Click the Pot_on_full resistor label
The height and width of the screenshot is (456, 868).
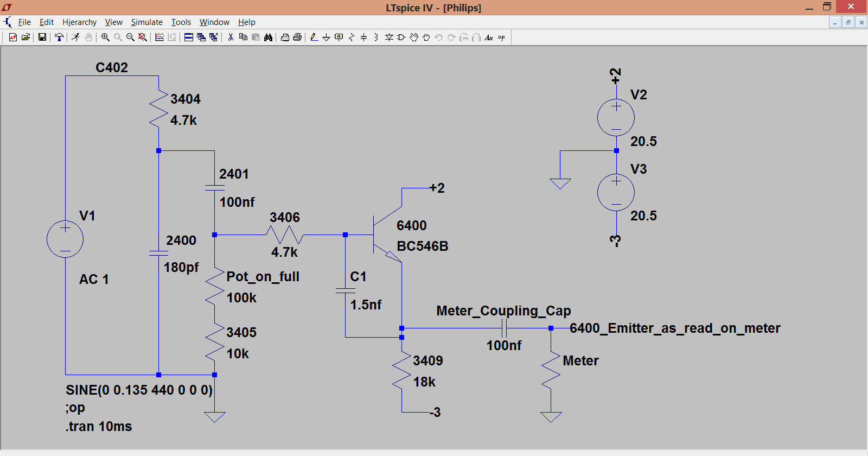click(x=263, y=276)
